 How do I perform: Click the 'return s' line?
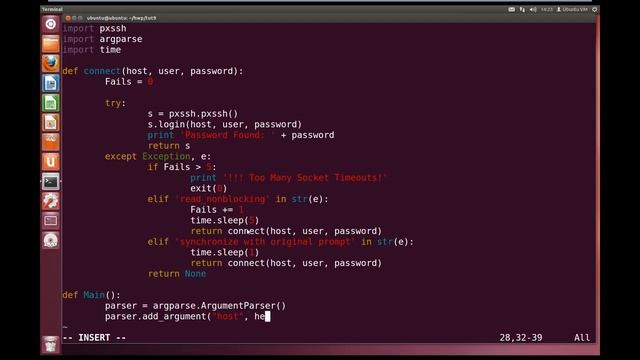tap(169, 146)
